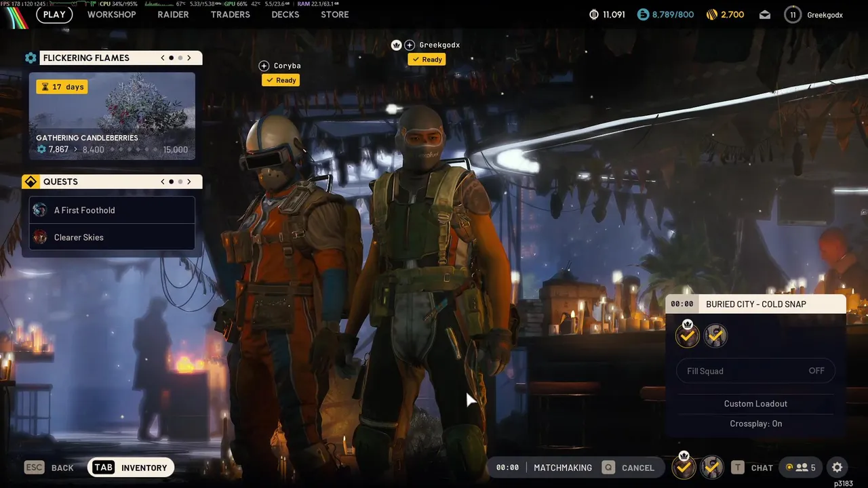Viewport: 868px width, 488px height.
Task: Go to the TRADERS tab
Action: (230, 14)
